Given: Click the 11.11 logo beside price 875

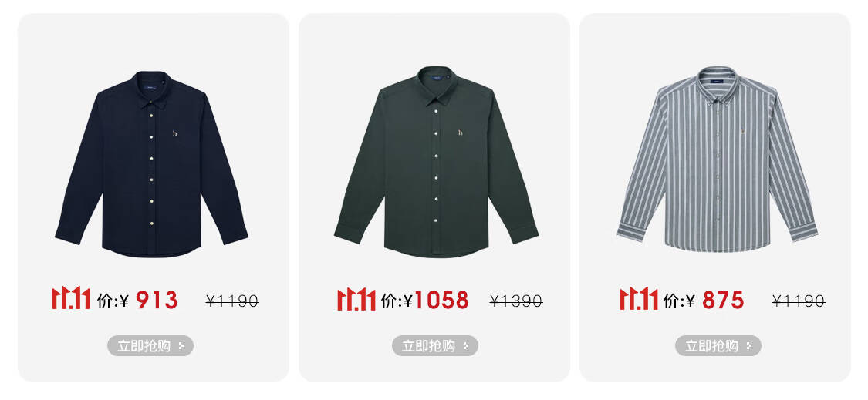Looking at the screenshot, I should [x=639, y=299].
